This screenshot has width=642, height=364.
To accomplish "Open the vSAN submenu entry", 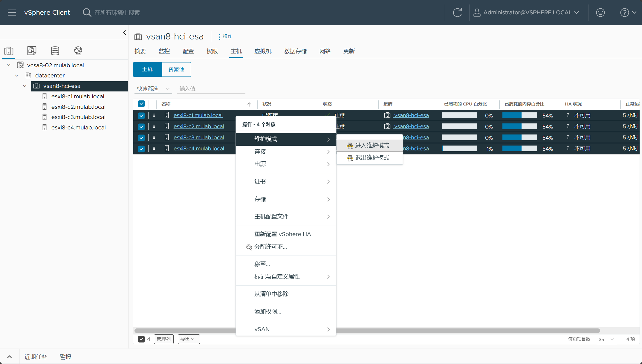I will coord(286,329).
